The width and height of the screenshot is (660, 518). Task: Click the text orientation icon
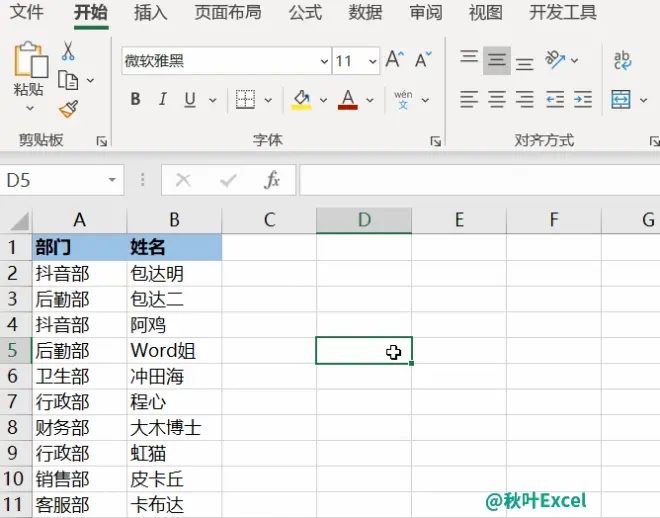coord(555,59)
